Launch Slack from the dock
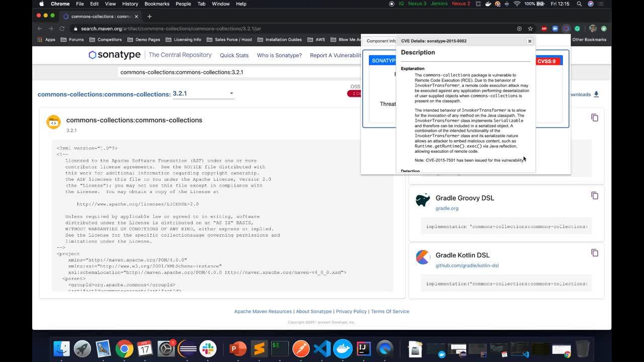The height and width of the screenshot is (362, 644). [x=208, y=348]
